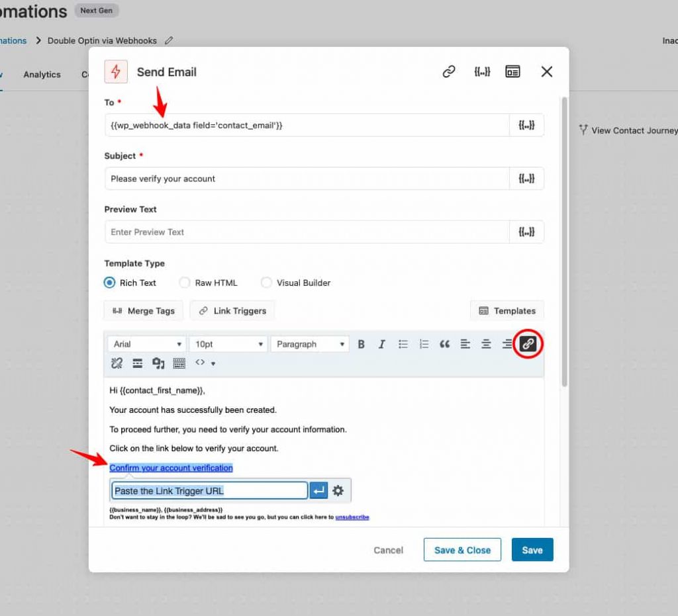The width and height of the screenshot is (678, 616).
Task: Close the Send Email dialog
Action: coord(546,71)
